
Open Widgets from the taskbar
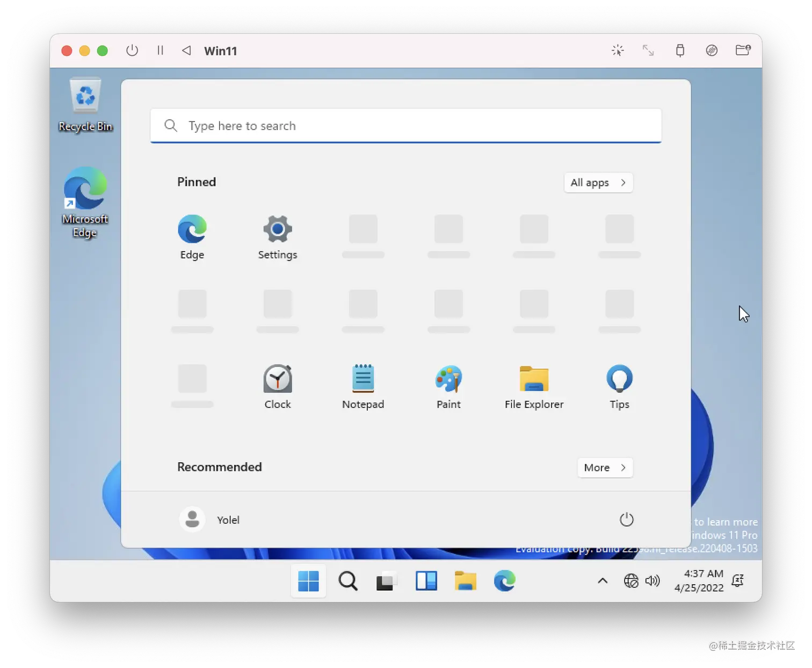(x=426, y=581)
